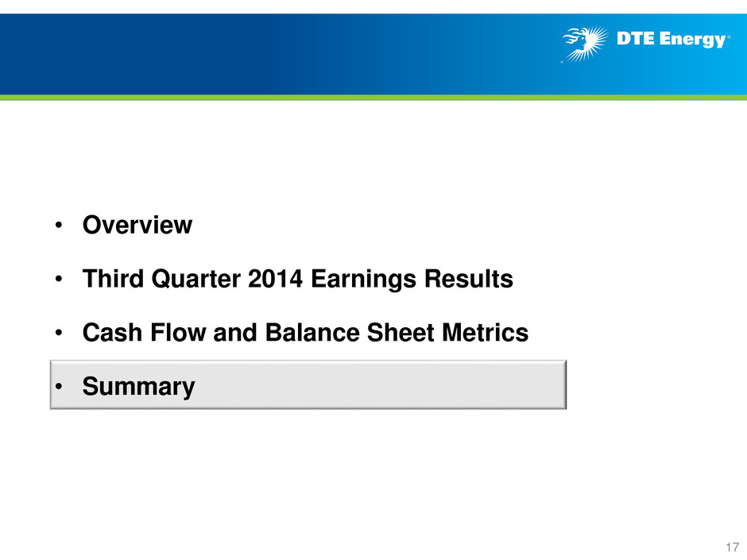Select the Overview agenda item

[137, 225]
